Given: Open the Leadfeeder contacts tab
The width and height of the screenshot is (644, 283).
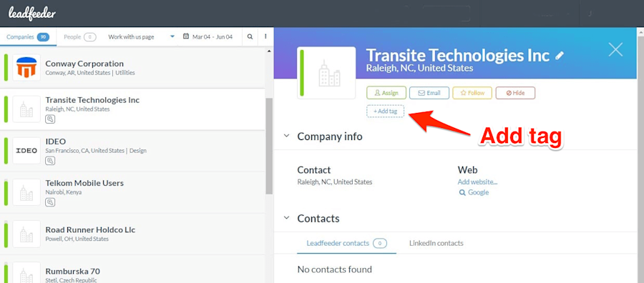Looking at the screenshot, I should tap(346, 243).
